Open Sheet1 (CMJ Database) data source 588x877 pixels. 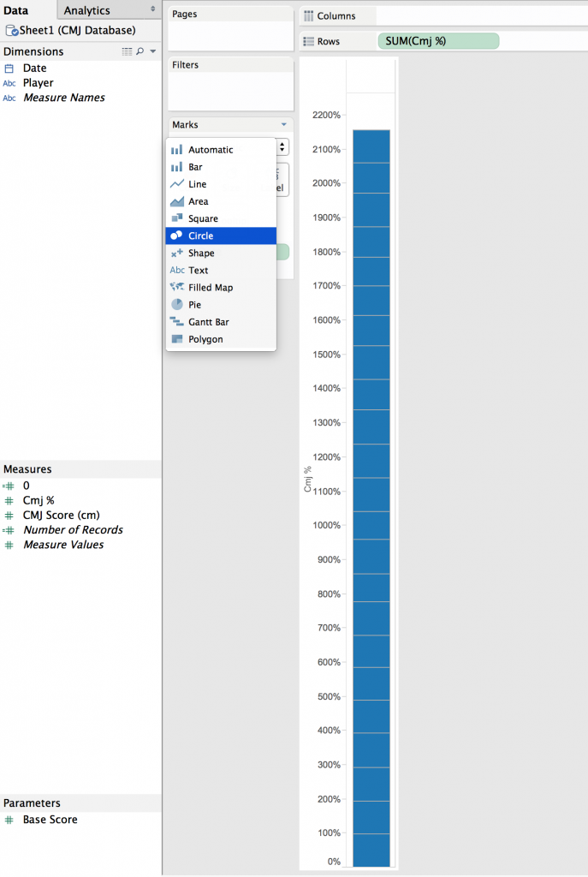pos(77,30)
